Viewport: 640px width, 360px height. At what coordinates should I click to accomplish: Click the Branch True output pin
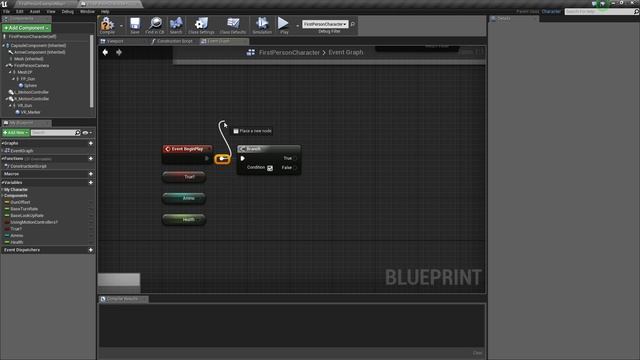pyautogui.click(x=295, y=158)
